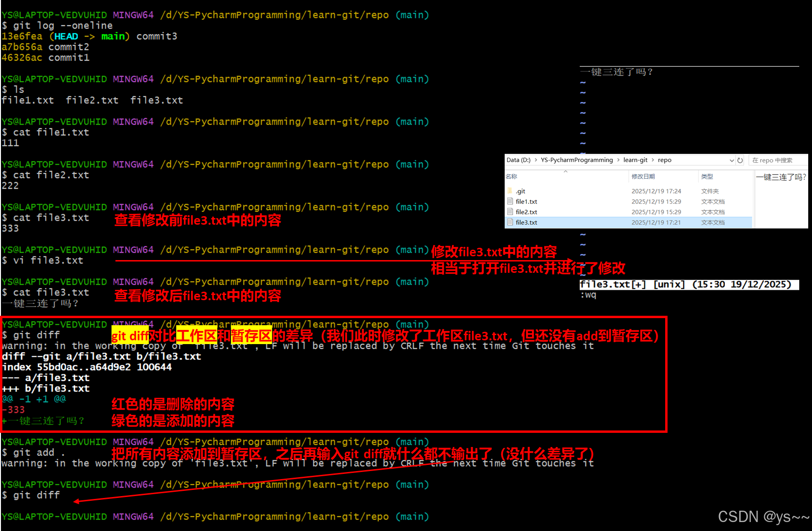The height and width of the screenshot is (531, 812).
Task: Expand the chevron after Data (D:)
Action: tap(536, 160)
